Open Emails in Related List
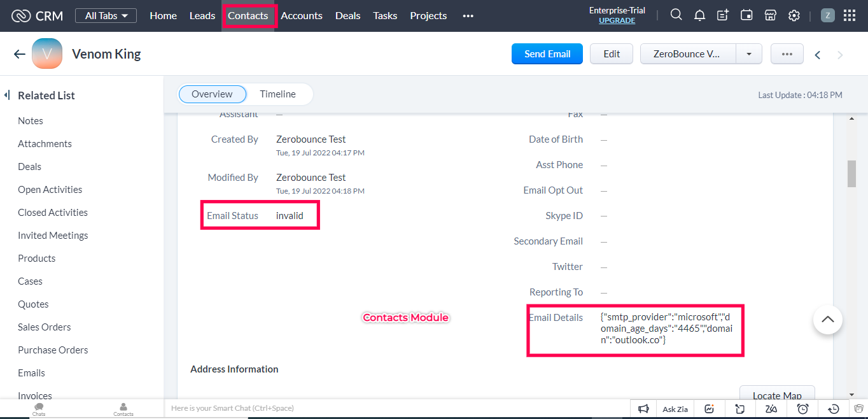The image size is (868, 419). [x=31, y=373]
